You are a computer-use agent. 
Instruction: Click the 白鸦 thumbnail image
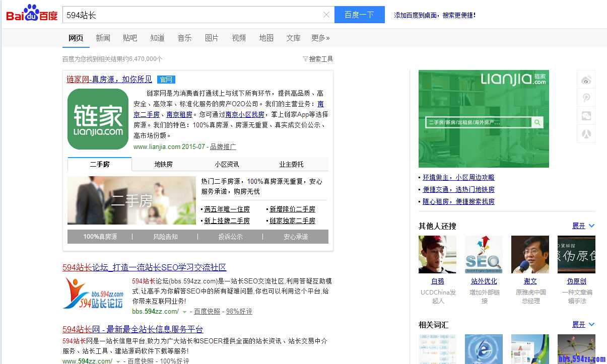pyautogui.click(x=437, y=254)
